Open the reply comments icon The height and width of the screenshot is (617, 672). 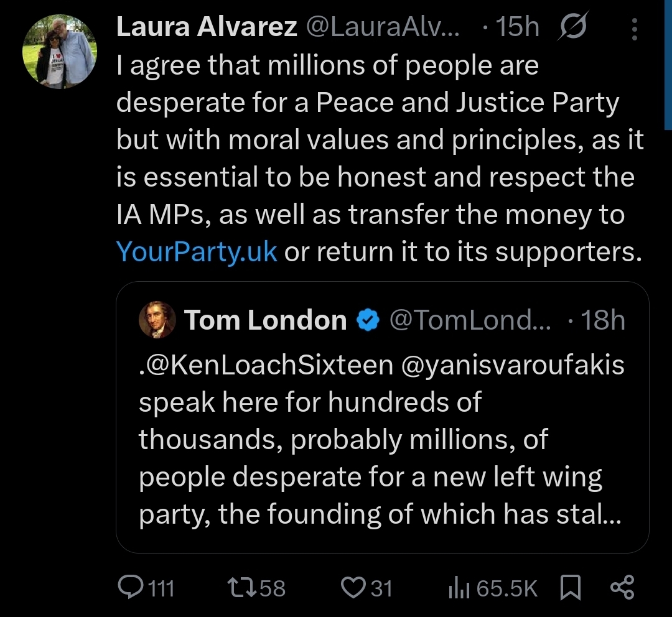pos(129,587)
